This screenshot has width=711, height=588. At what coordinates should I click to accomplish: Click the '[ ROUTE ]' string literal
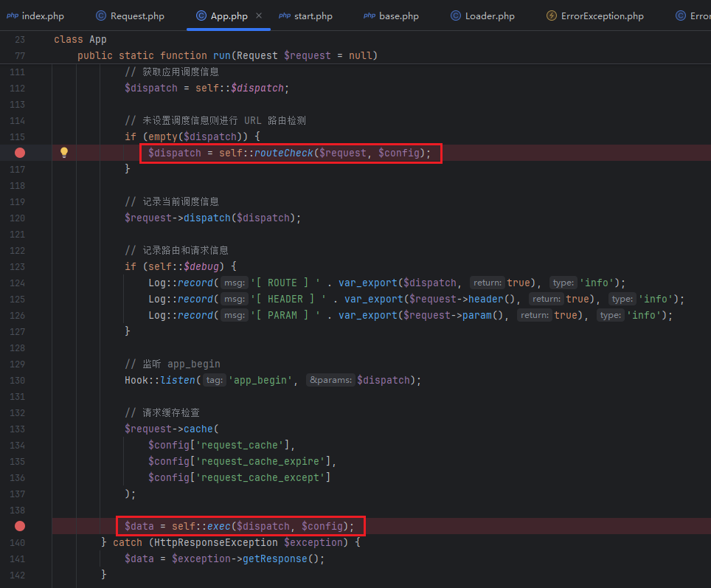pyautogui.click(x=285, y=283)
